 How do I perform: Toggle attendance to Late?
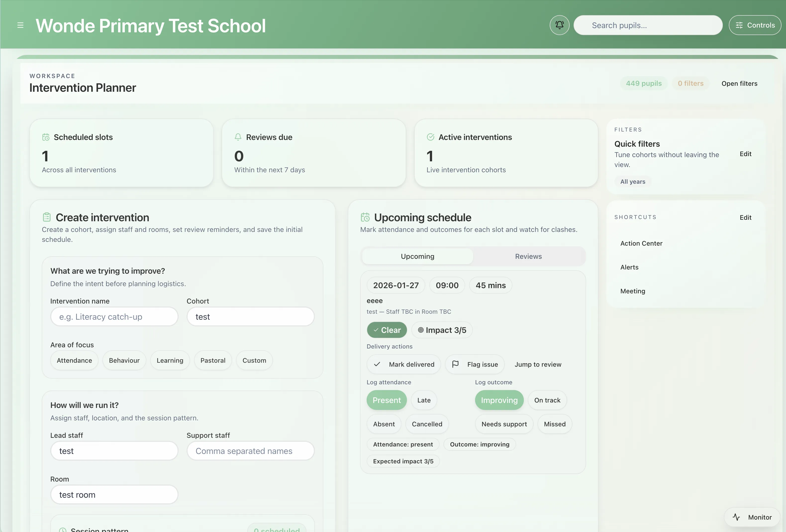[423, 400]
